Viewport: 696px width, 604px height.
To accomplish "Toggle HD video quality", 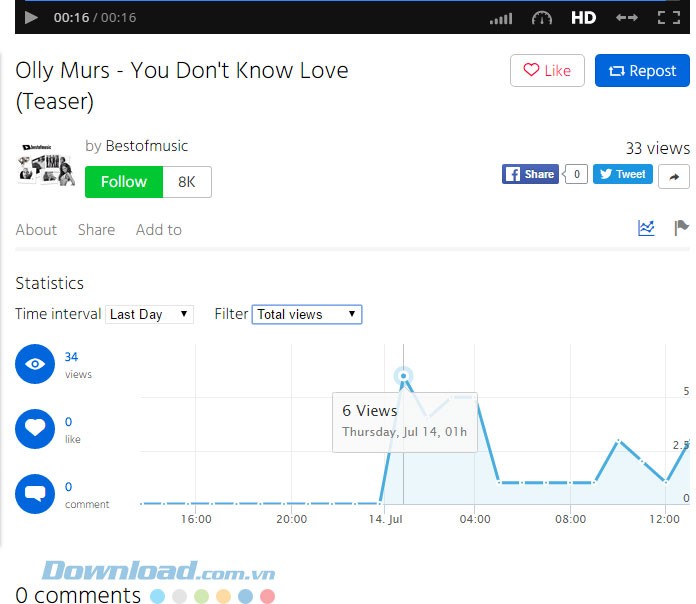I will (583, 17).
